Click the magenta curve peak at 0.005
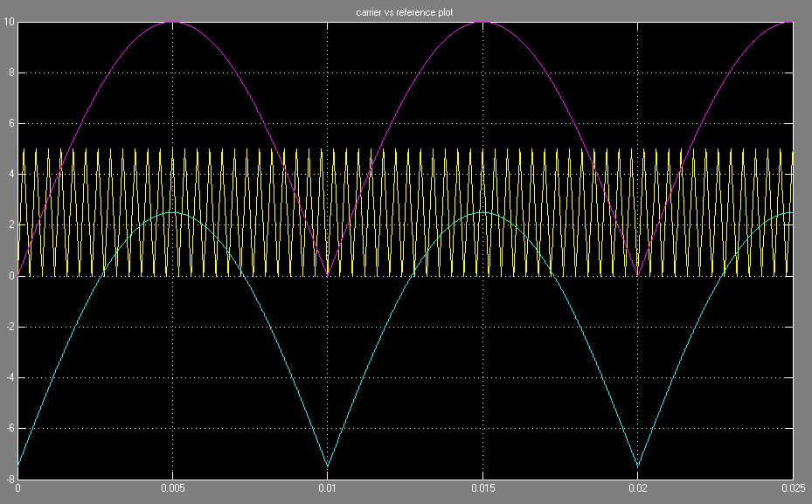This screenshot has height=504, width=812. click(x=173, y=22)
